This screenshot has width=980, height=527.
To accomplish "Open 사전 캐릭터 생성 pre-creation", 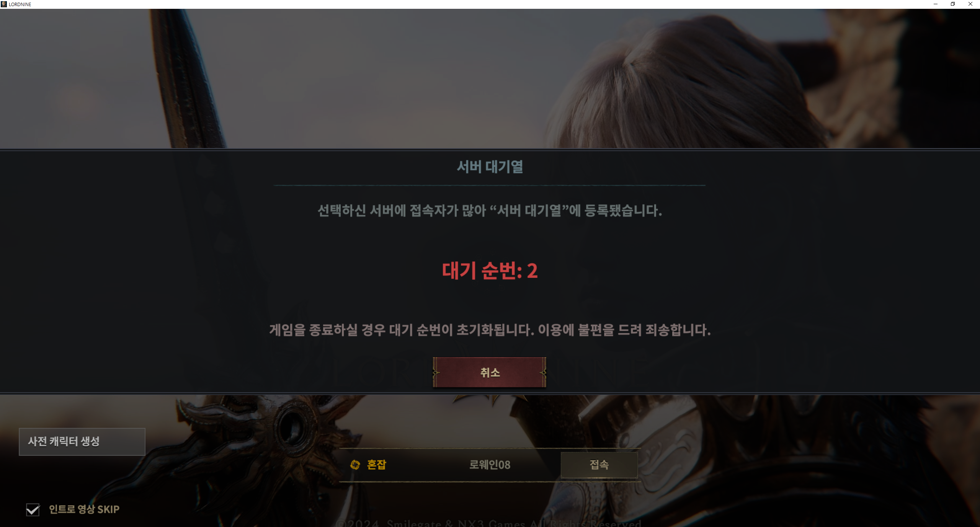I will 82,442.
